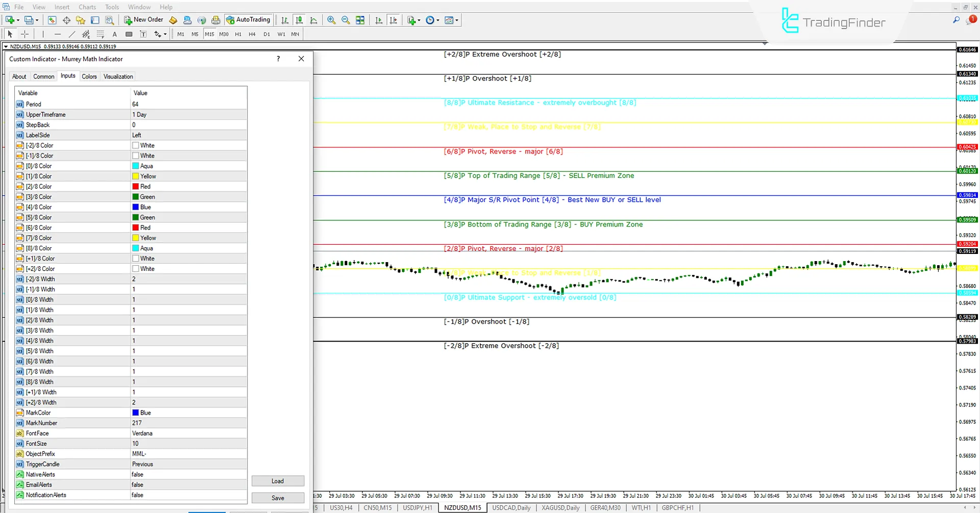Image resolution: width=980 pixels, height=513 pixels.
Task: Switch to the Colors tab
Action: pyautogui.click(x=89, y=76)
